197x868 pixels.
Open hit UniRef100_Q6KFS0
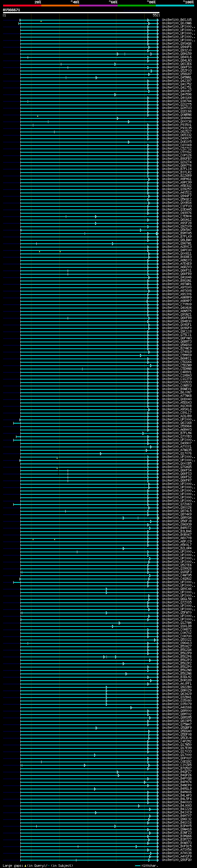coord(177,67)
